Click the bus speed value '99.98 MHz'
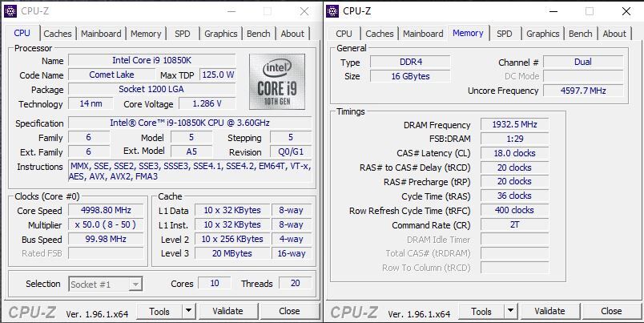This screenshot has width=644, height=323. click(x=106, y=239)
